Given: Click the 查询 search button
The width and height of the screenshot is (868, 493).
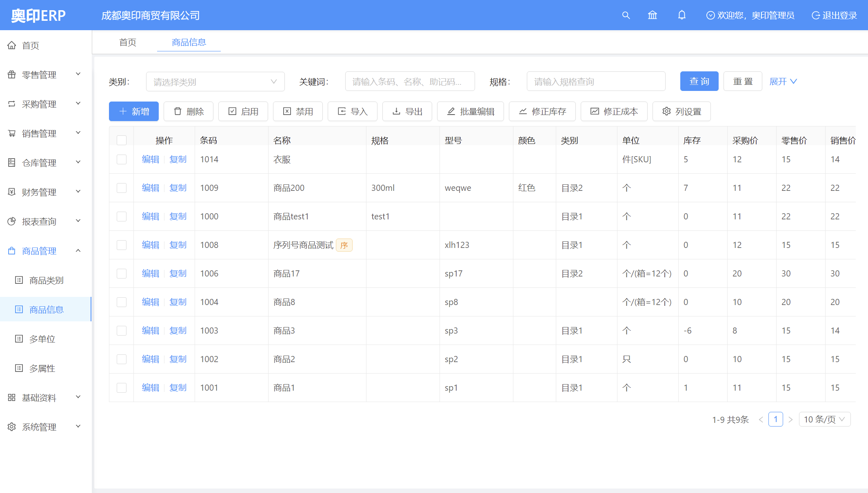Looking at the screenshot, I should point(699,81).
